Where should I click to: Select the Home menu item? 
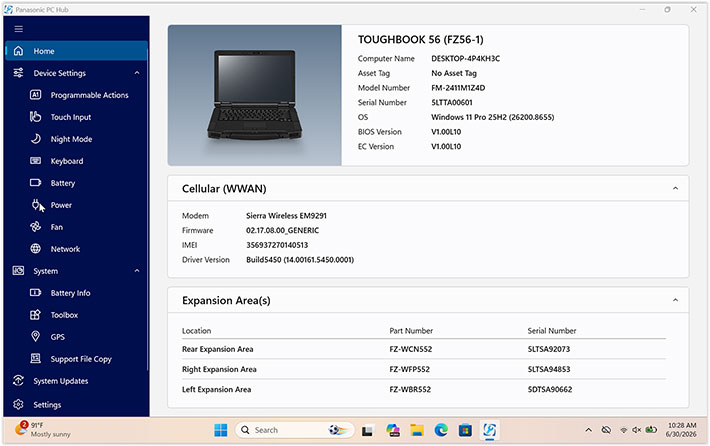point(77,51)
